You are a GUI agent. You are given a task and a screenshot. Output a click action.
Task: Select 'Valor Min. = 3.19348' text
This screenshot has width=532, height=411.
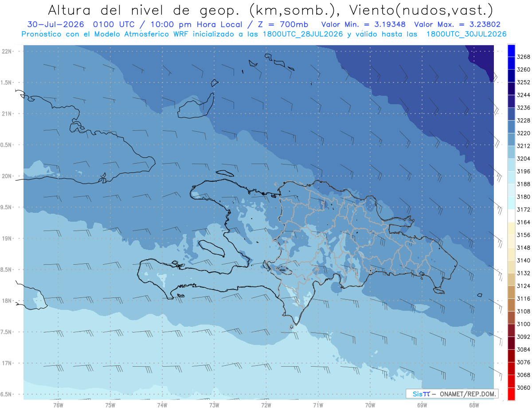click(x=364, y=24)
